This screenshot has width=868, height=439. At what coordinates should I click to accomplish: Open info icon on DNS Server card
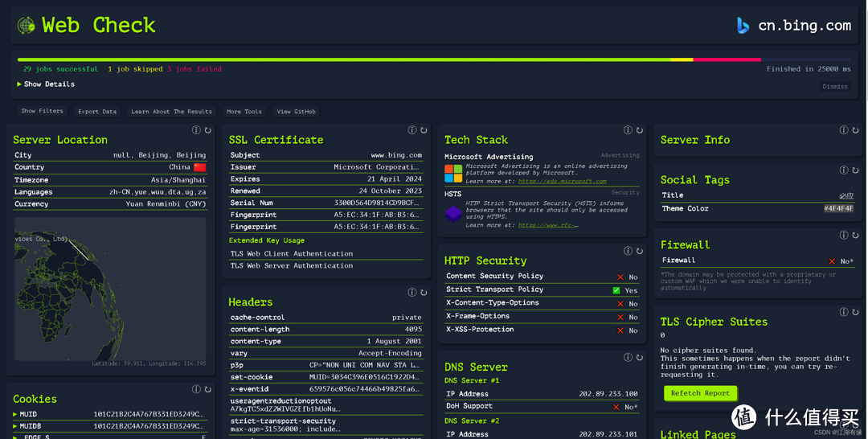click(x=628, y=357)
